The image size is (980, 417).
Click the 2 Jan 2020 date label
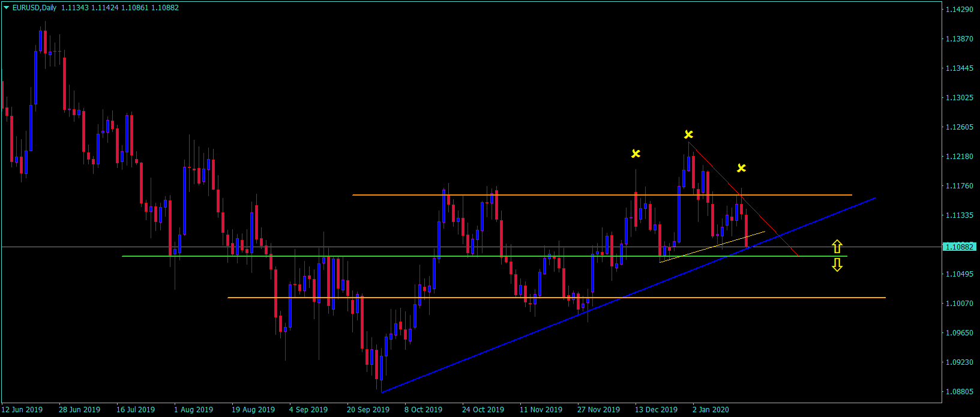(x=711, y=410)
